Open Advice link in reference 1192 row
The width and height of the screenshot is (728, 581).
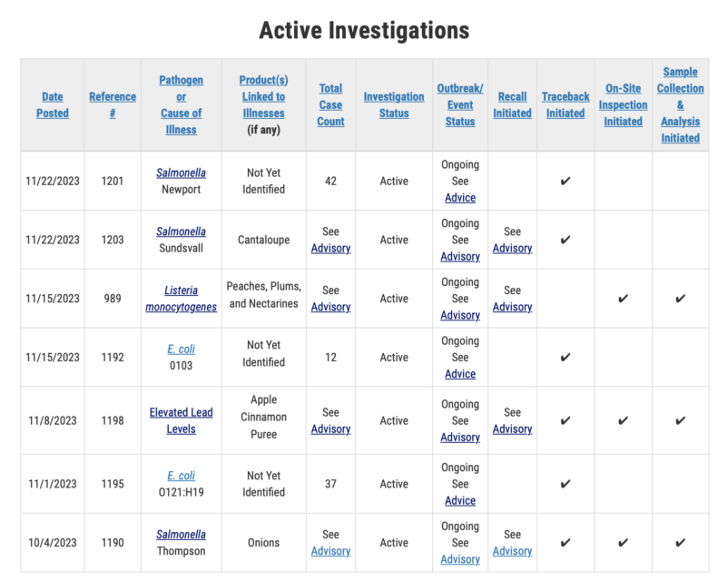(460, 374)
